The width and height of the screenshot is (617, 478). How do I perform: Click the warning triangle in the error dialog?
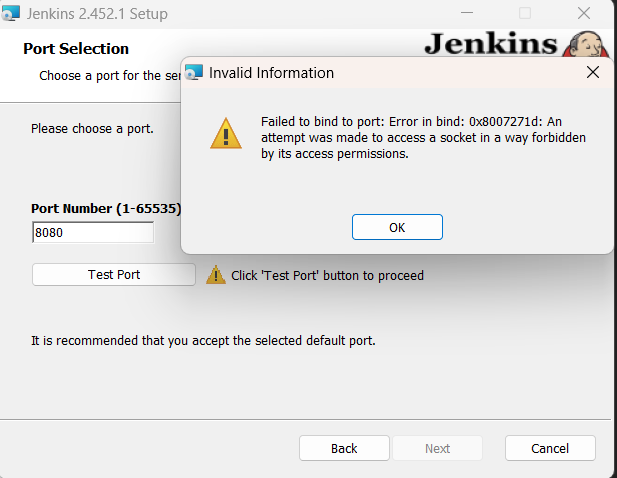(225, 133)
